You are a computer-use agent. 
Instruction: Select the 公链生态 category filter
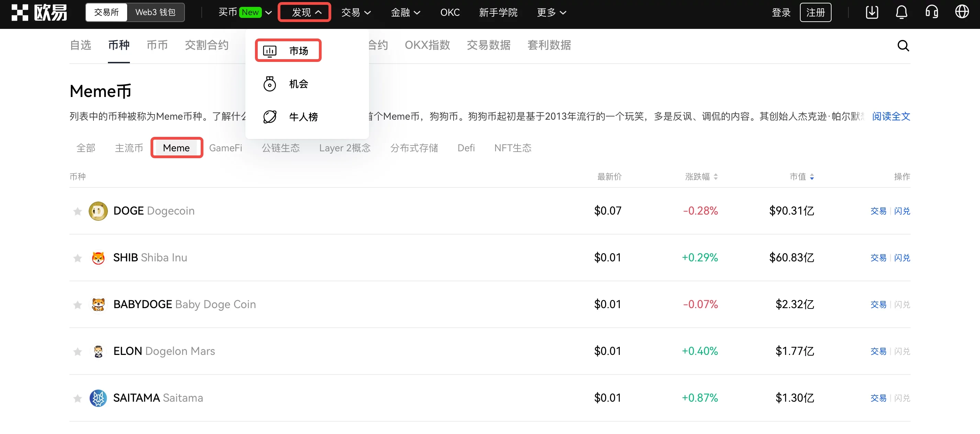pos(281,148)
